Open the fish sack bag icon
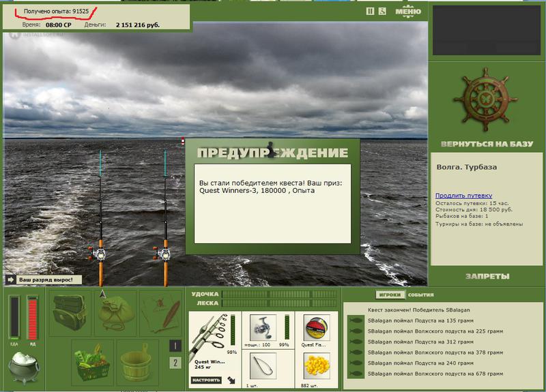Image resolution: width=546 pixels, height=392 pixels. 115,313
